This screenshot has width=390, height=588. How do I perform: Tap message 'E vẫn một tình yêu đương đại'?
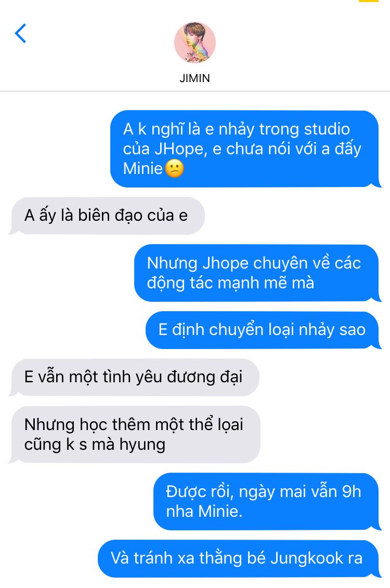click(x=134, y=377)
